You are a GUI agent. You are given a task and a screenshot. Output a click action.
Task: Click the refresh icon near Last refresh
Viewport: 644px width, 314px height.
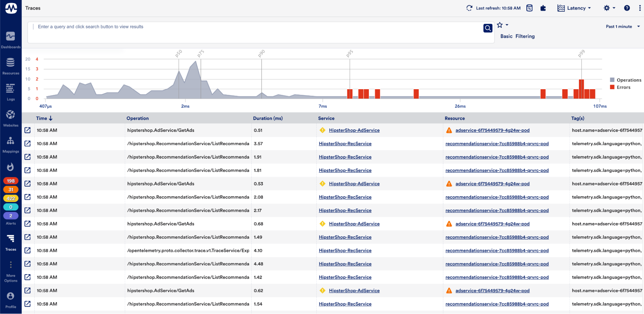(469, 8)
